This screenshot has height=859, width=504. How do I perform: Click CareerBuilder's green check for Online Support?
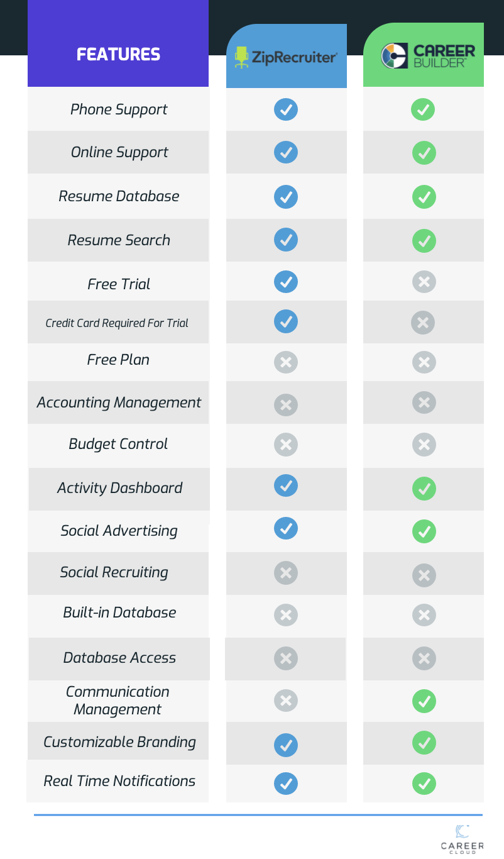pyautogui.click(x=424, y=153)
